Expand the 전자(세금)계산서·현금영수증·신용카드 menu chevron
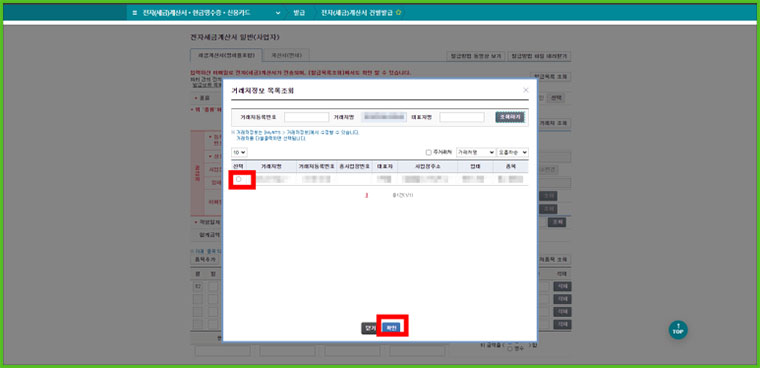This screenshot has width=760, height=368. click(x=278, y=13)
